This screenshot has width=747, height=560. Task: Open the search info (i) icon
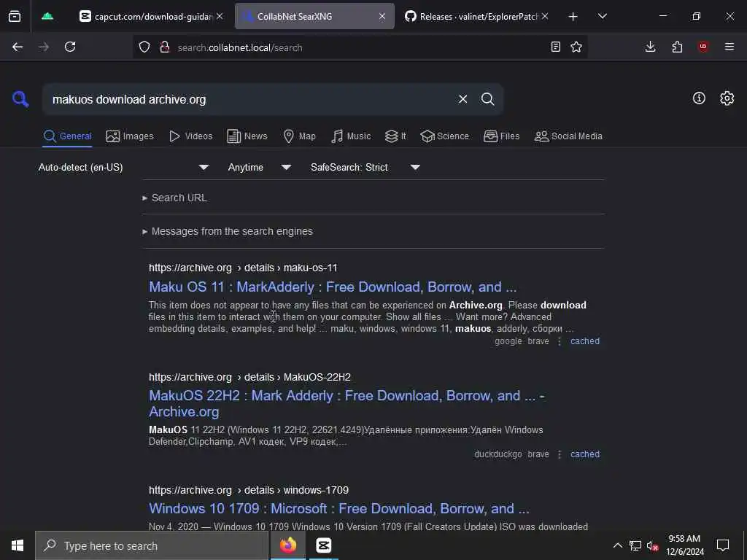699,98
